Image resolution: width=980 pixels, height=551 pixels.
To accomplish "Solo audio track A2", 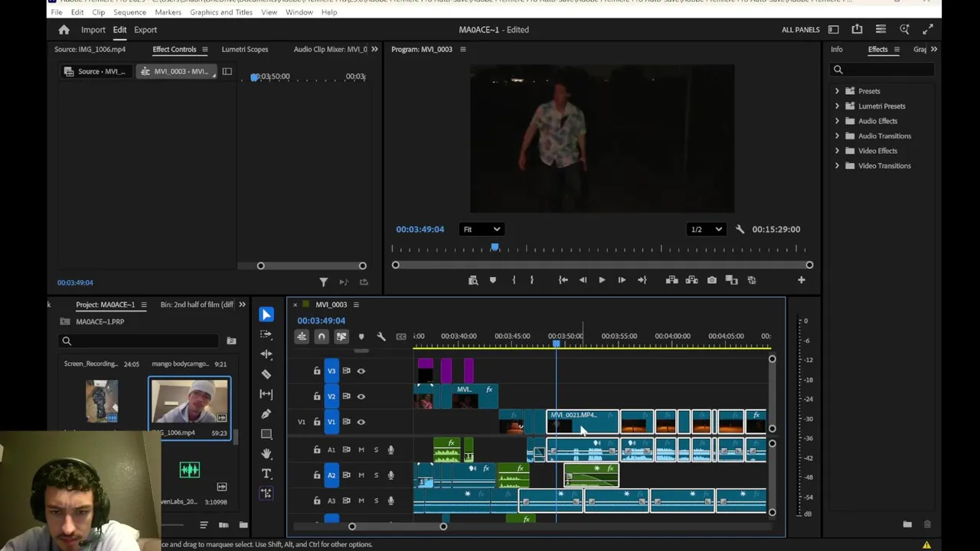I will point(376,475).
